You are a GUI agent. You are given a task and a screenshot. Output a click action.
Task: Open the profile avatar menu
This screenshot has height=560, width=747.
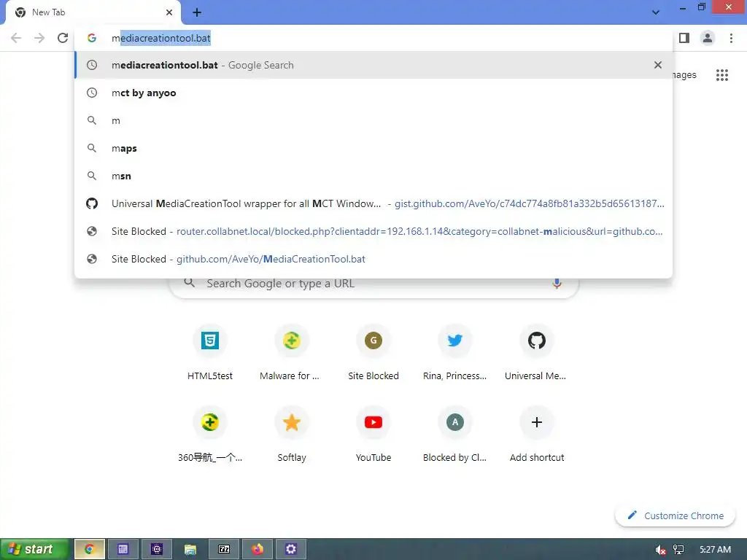[708, 38]
